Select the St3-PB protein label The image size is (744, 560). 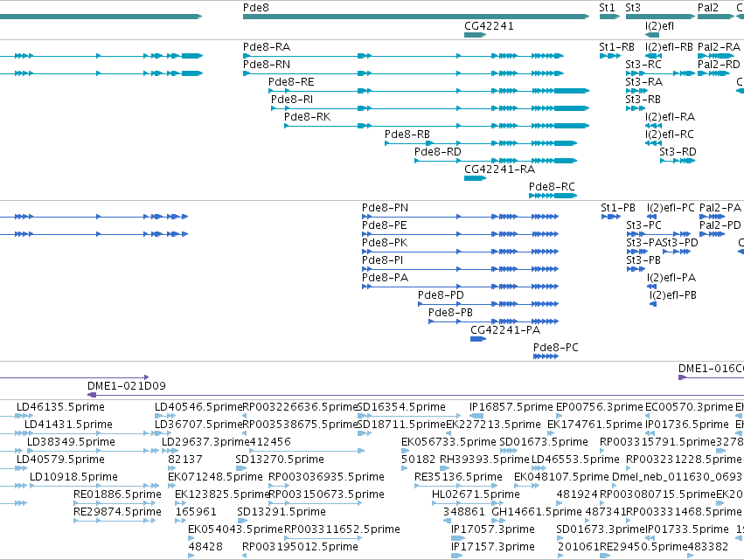tap(643, 261)
